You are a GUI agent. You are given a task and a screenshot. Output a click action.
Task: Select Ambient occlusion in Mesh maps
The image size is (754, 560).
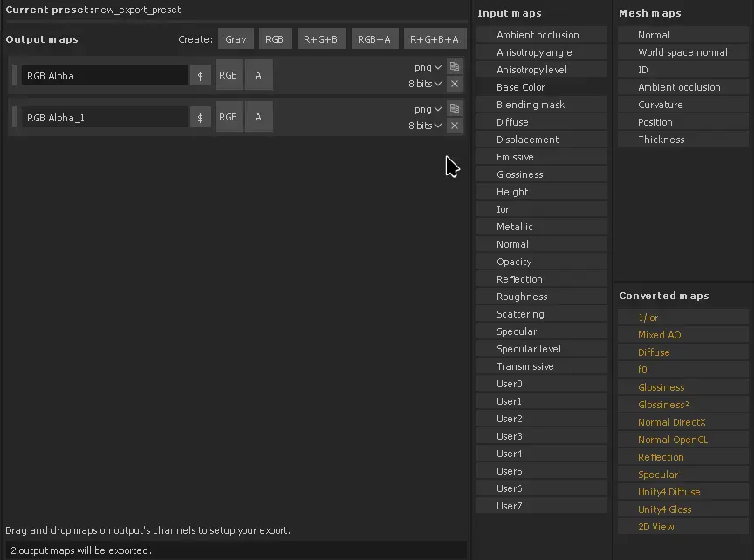coord(683,87)
